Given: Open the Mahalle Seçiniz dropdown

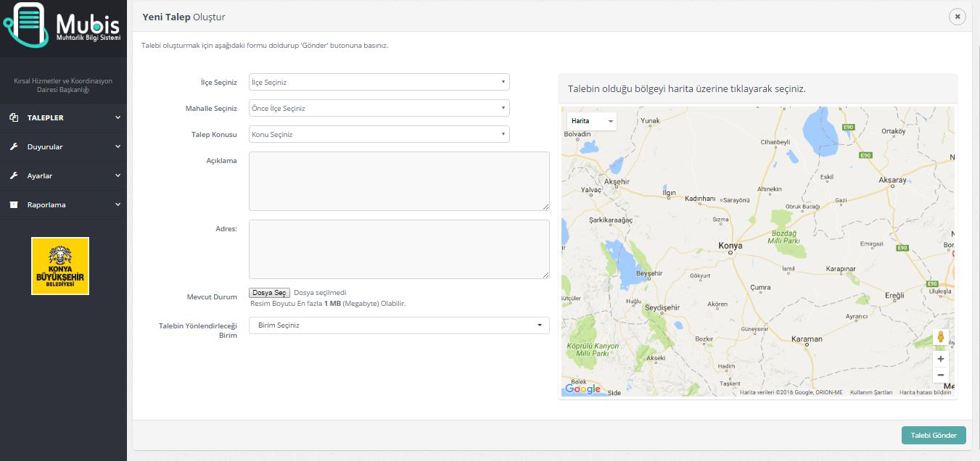Looking at the screenshot, I should (x=379, y=108).
